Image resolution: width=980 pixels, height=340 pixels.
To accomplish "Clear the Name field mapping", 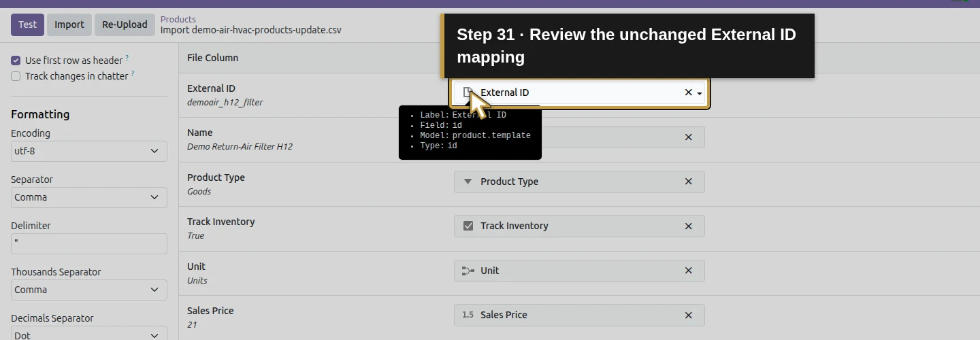I will [x=688, y=137].
